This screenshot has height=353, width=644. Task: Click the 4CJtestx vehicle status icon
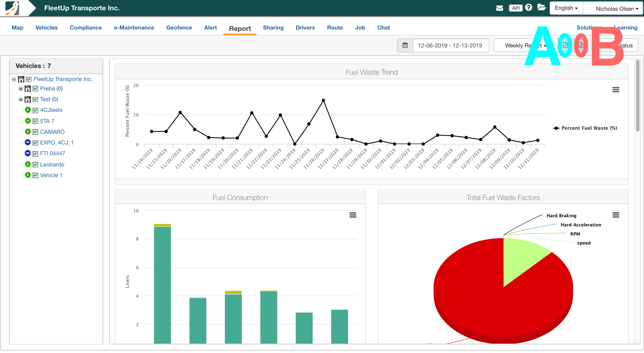(28, 110)
